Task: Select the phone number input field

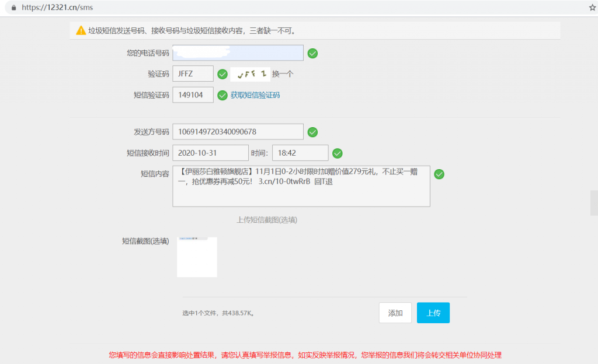Action: [238, 52]
